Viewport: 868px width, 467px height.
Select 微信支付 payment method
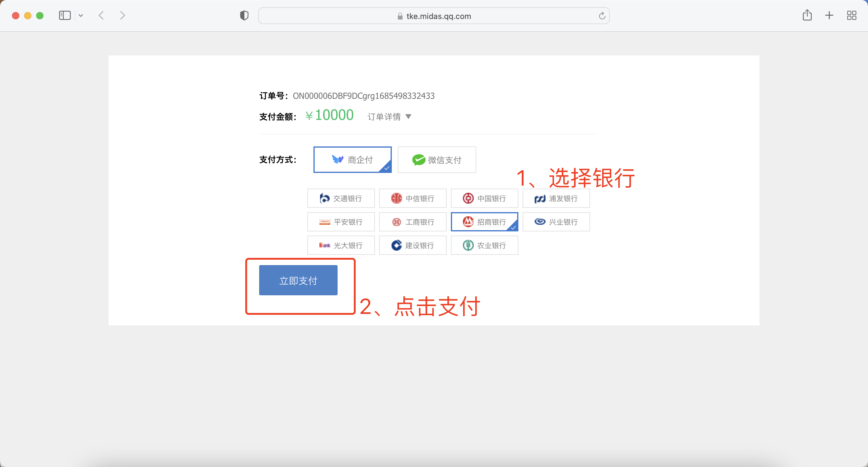437,160
